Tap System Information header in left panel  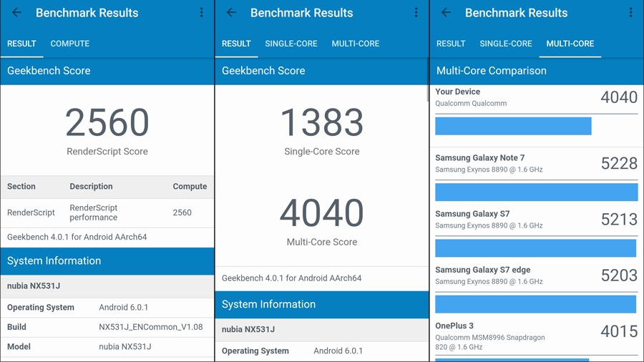107,261
